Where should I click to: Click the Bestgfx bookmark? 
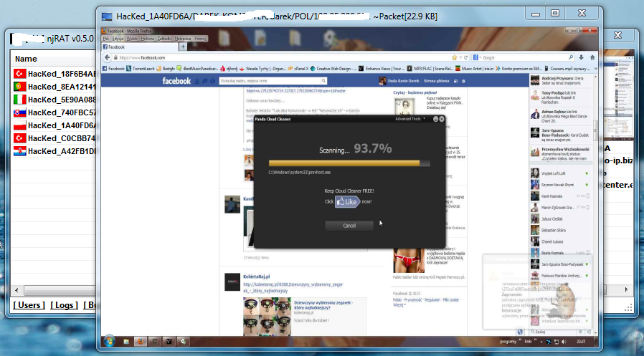[x=166, y=69]
